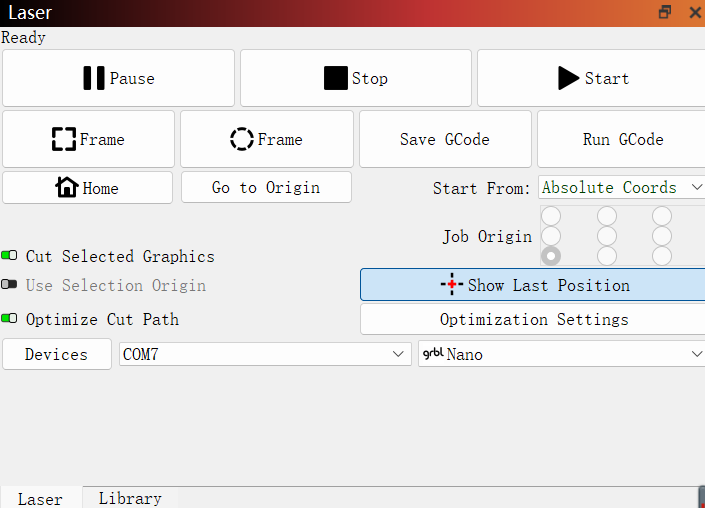705x508 pixels.
Task: Click the Save GCode button
Action: [444, 139]
